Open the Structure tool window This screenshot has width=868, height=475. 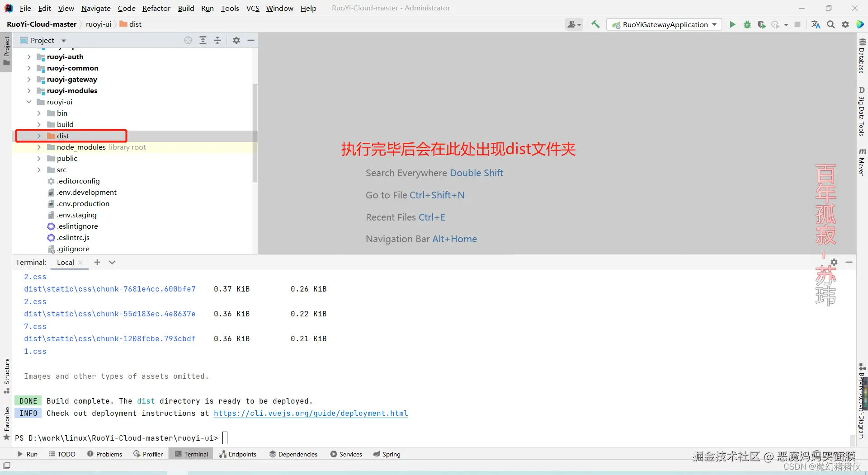point(6,375)
